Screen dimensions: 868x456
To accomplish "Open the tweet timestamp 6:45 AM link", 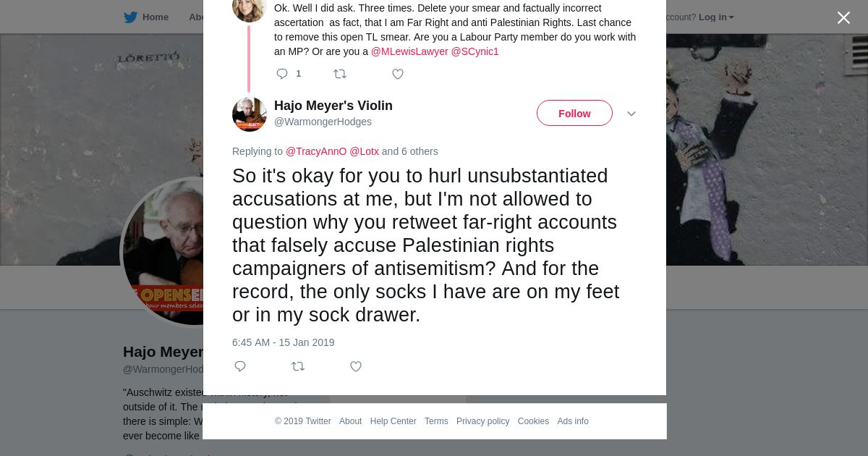I will [283, 342].
